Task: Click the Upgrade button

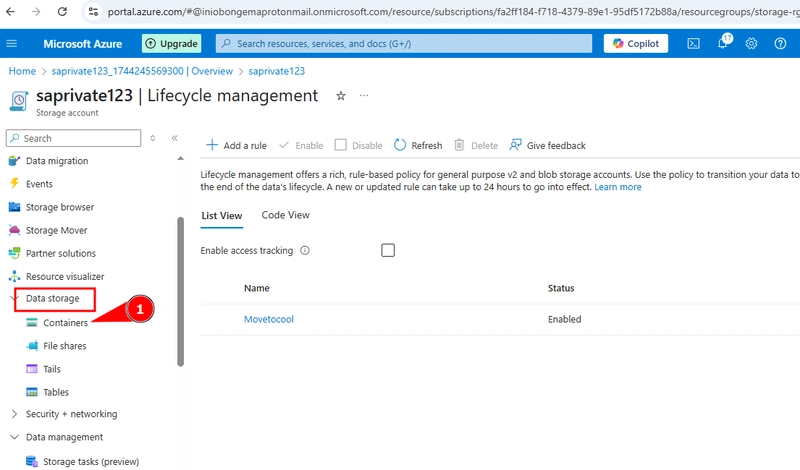Action: point(171,43)
